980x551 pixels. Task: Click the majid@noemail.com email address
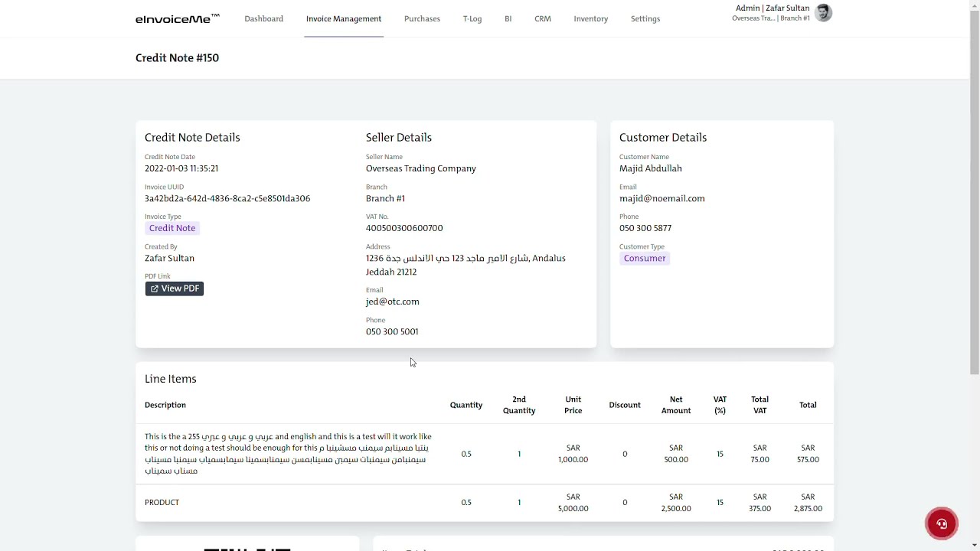[661, 198]
